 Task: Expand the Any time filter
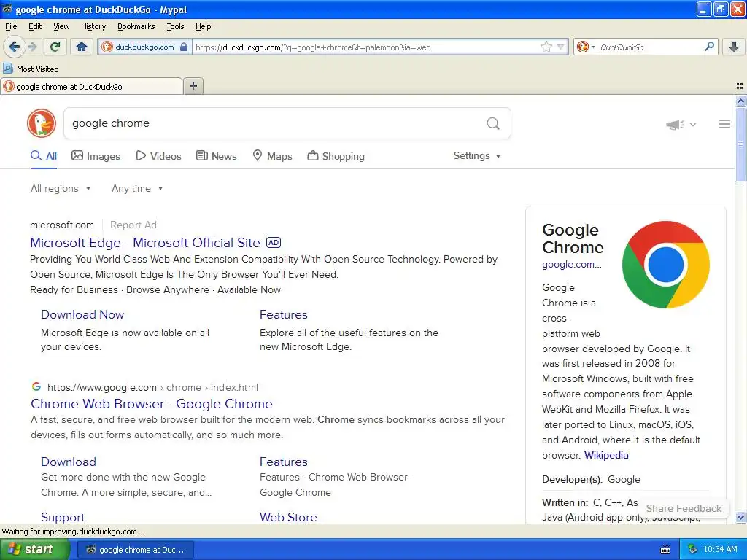pos(137,188)
